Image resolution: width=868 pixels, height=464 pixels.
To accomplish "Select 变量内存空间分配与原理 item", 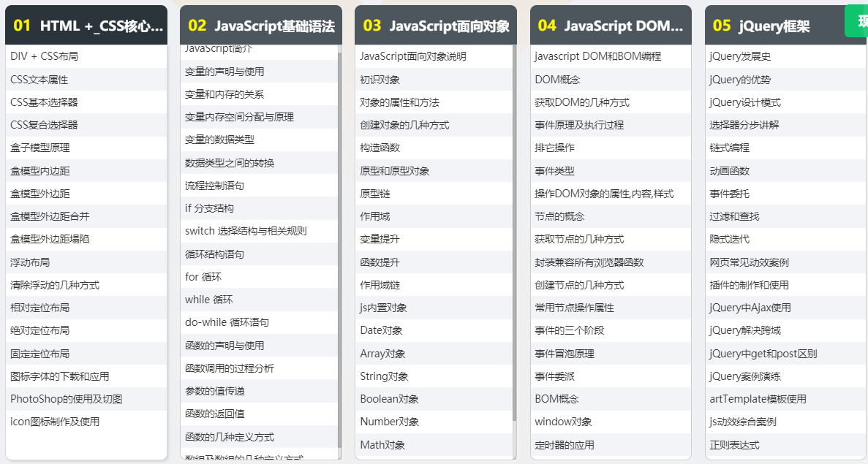I will click(x=259, y=117).
